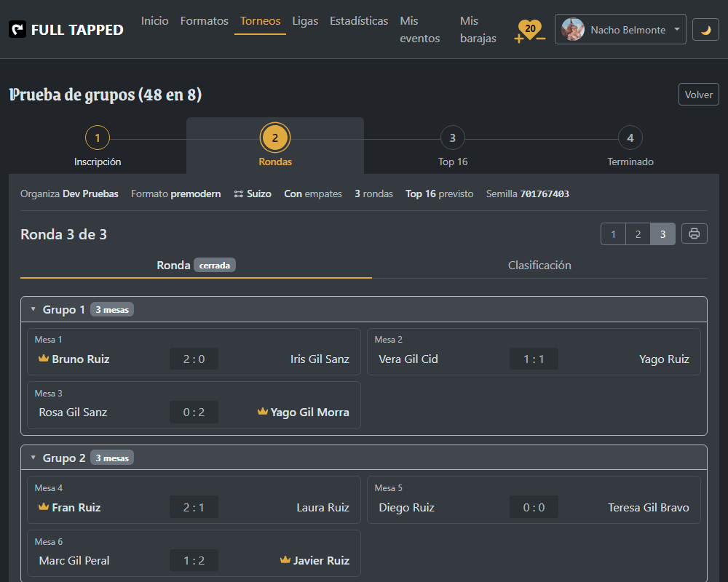Click the Full Tapped logo icon
The image size is (728, 582).
[17, 30]
